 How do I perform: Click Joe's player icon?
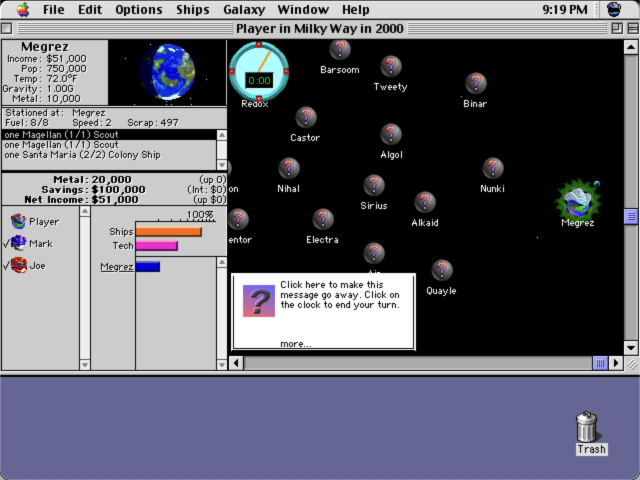click(x=18, y=265)
